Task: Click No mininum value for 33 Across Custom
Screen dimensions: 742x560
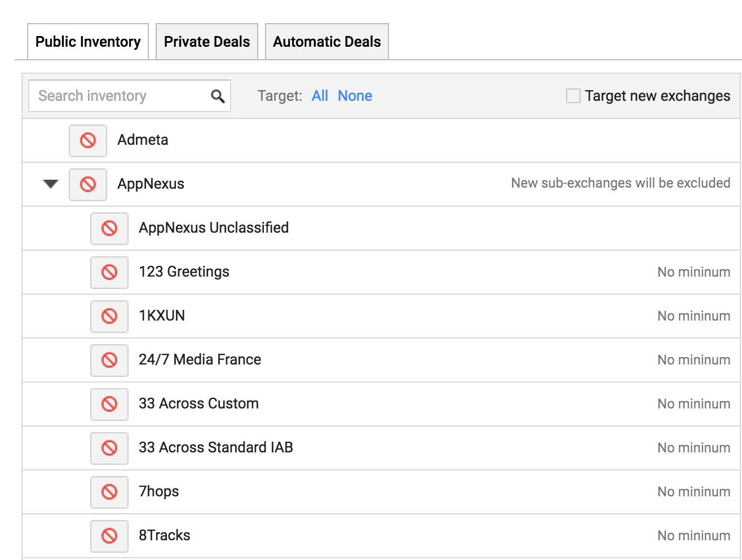Action: [694, 404]
